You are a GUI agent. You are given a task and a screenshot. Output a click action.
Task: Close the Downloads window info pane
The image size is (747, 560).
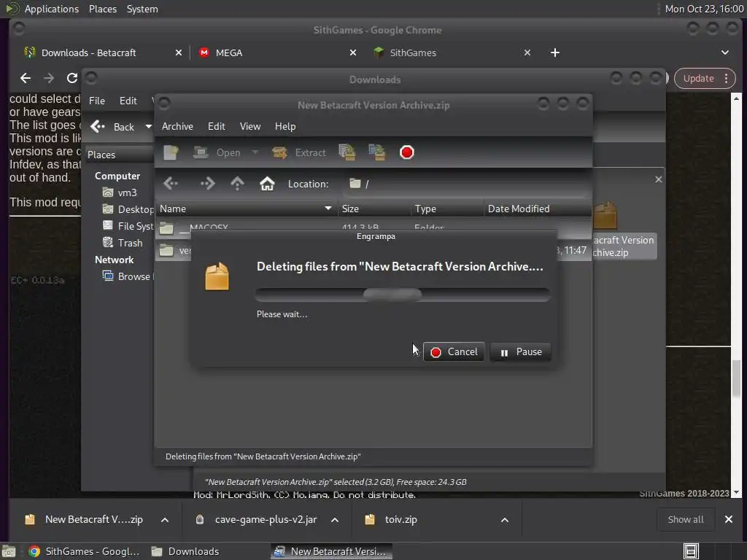(x=659, y=179)
